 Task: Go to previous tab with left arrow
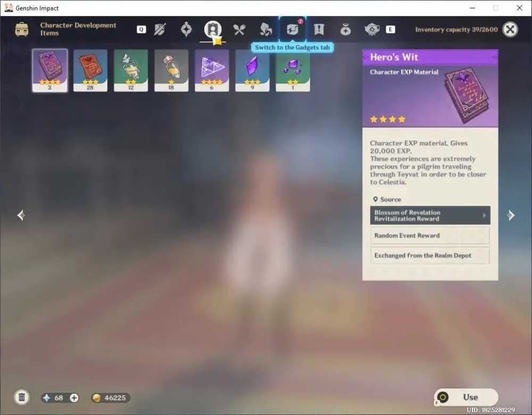pyautogui.click(x=21, y=215)
